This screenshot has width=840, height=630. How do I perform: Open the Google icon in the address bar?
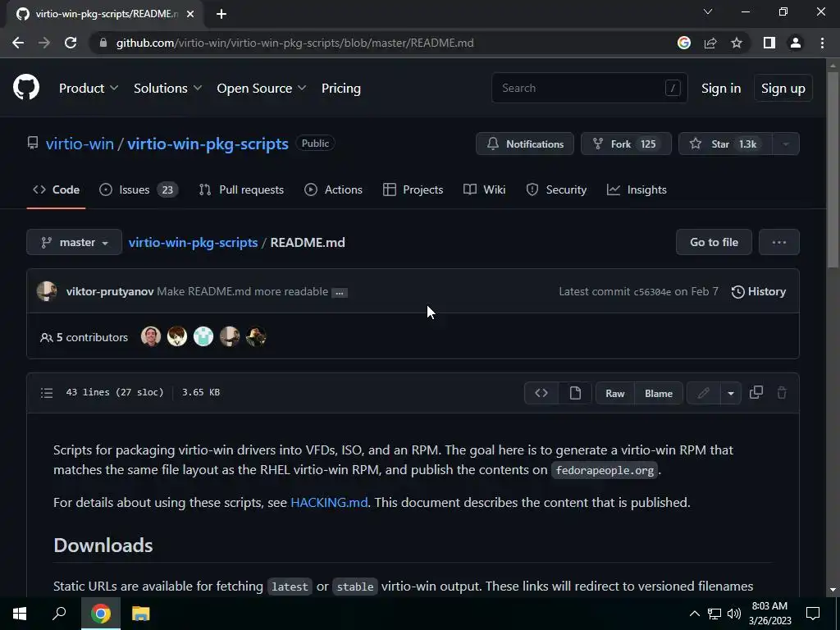click(683, 43)
